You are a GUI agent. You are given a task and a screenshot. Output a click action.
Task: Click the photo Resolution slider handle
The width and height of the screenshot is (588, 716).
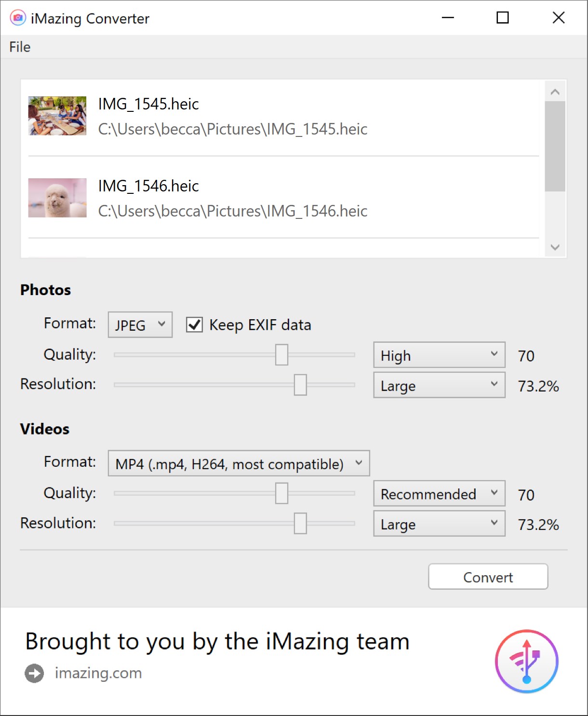[300, 385]
